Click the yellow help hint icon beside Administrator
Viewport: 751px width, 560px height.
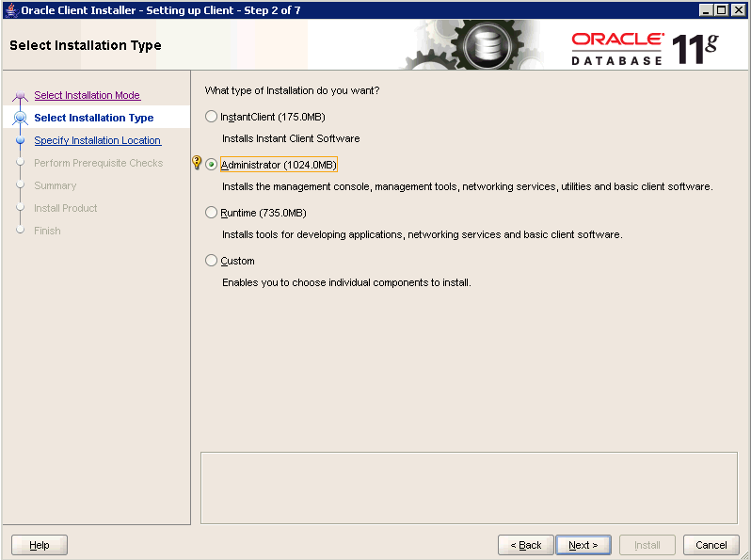click(x=197, y=164)
